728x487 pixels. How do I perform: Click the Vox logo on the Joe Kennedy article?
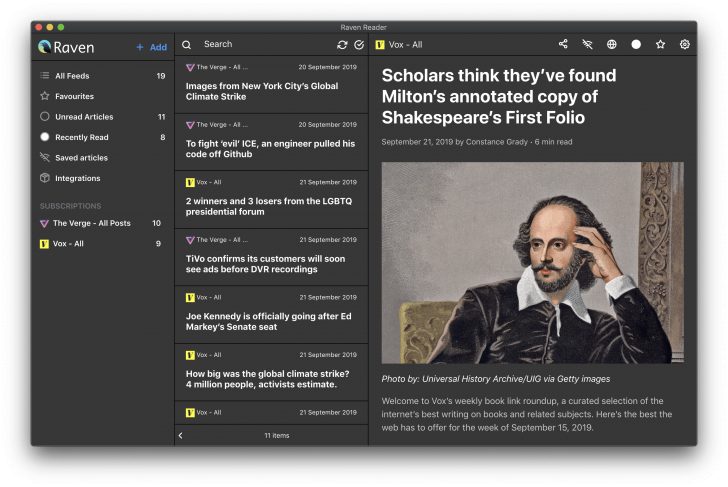pyautogui.click(x=190, y=298)
